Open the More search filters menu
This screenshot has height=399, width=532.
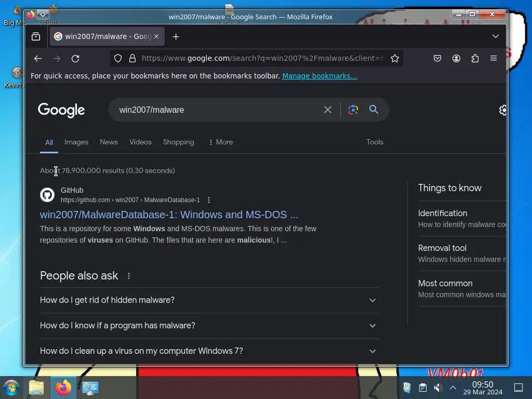pos(221,142)
